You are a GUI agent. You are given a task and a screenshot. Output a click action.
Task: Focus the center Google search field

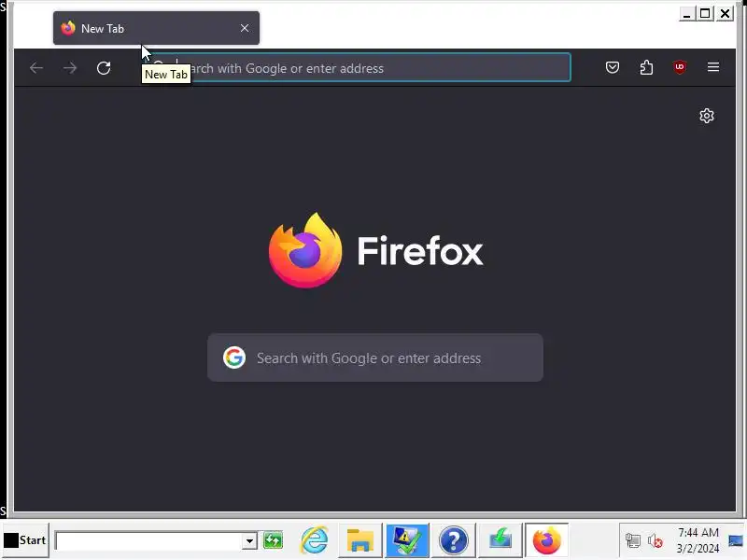click(375, 357)
